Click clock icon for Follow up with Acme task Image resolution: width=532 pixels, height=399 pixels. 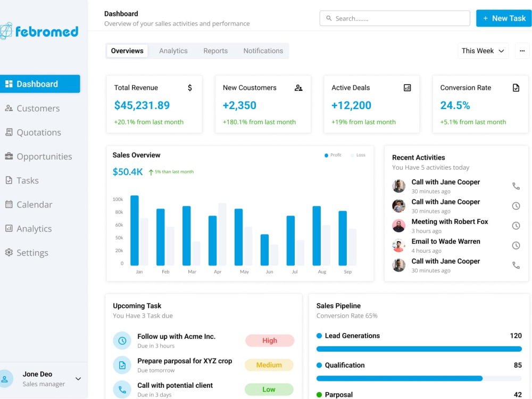[122, 340]
